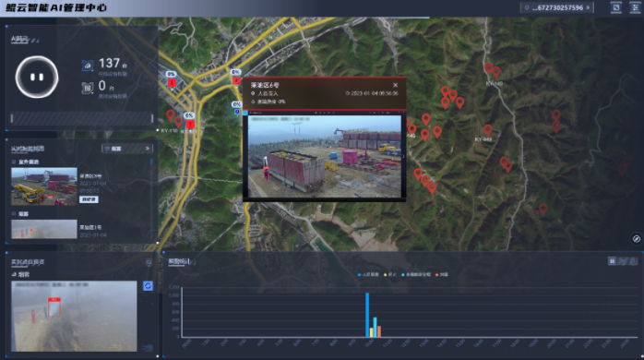Click the red alert marker near KY-110 label
The height and width of the screenshot is (360, 644).
click(x=190, y=124)
